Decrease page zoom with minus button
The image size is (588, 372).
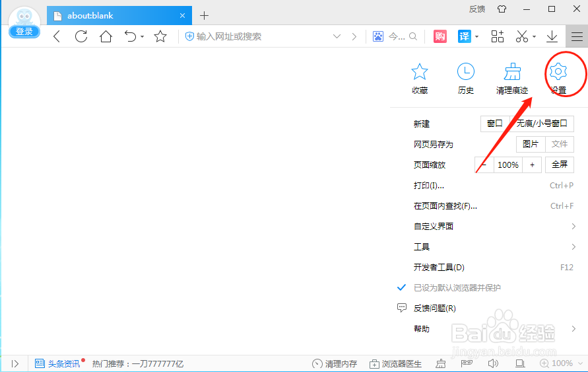pos(484,165)
